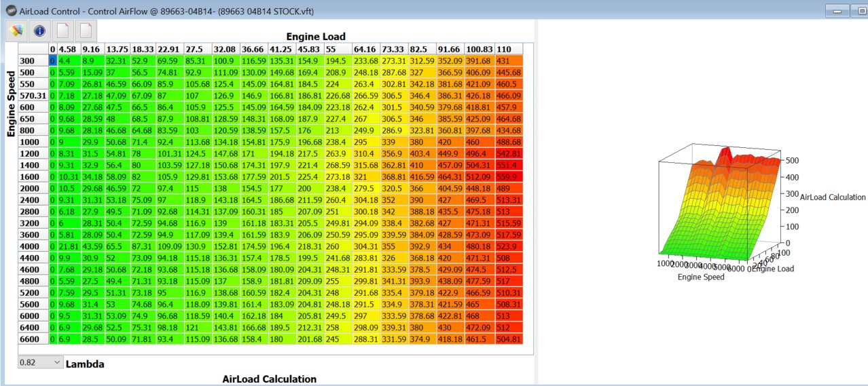Click the AirLoad Calculation title below the table

(x=269, y=379)
